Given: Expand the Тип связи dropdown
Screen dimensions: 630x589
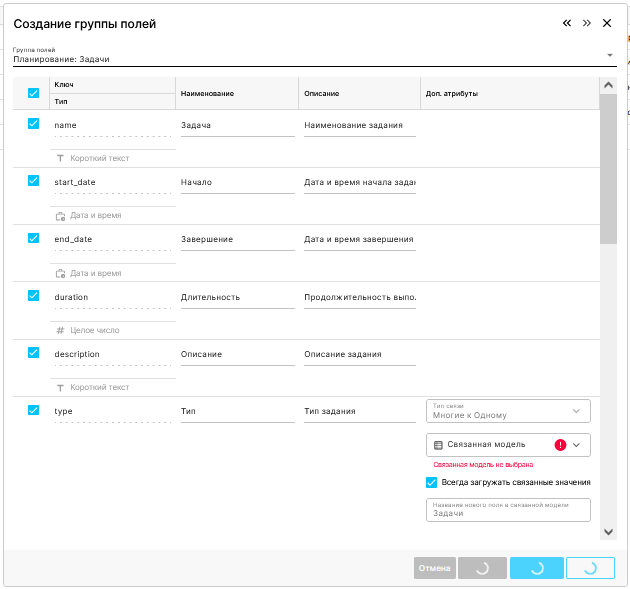Looking at the screenshot, I should pyautogui.click(x=575, y=411).
